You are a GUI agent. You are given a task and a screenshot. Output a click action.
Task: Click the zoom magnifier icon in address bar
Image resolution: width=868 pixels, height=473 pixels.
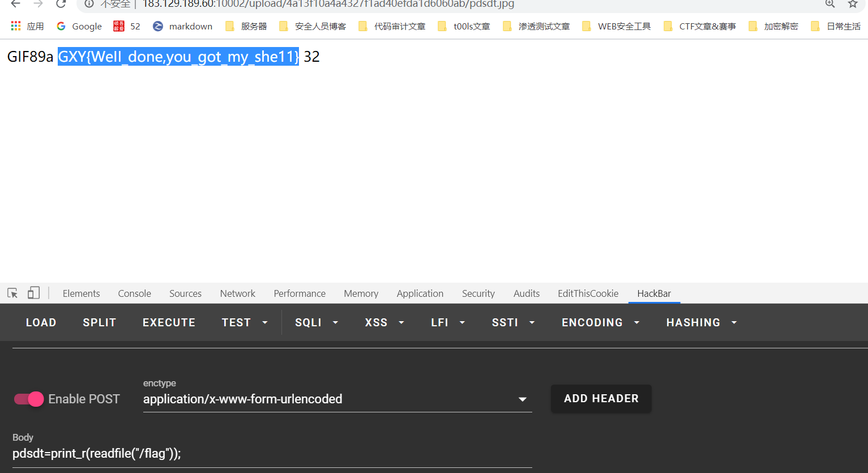[x=830, y=4]
